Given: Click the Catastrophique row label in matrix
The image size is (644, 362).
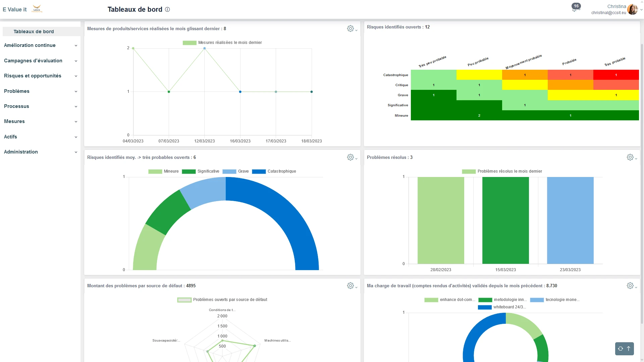Looking at the screenshot, I should click(395, 75).
